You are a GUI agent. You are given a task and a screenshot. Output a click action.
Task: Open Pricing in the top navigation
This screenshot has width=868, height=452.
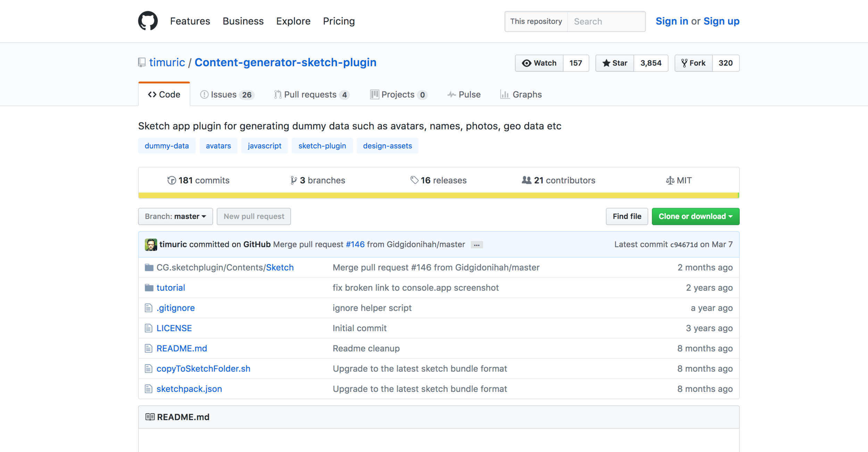(339, 21)
